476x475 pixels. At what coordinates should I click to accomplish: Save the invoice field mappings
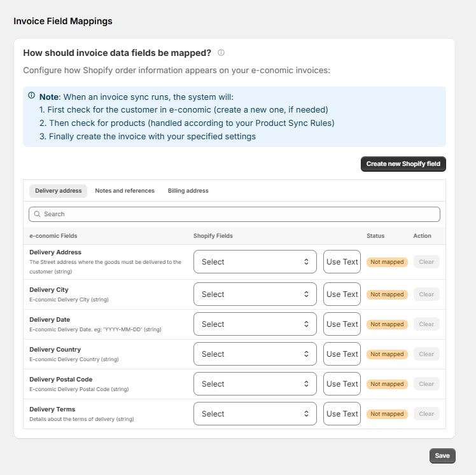(442, 456)
